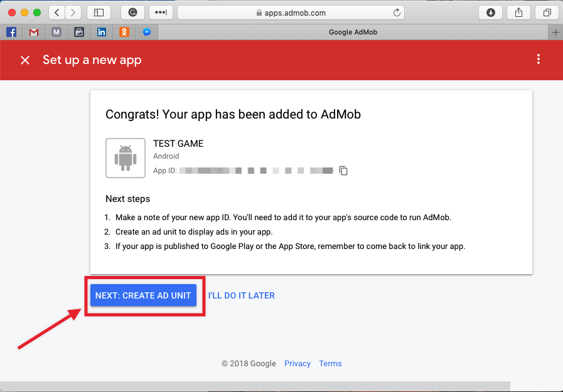The image size is (563, 392).
Task: Click the password manager extension icon
Action: point(161,13)
